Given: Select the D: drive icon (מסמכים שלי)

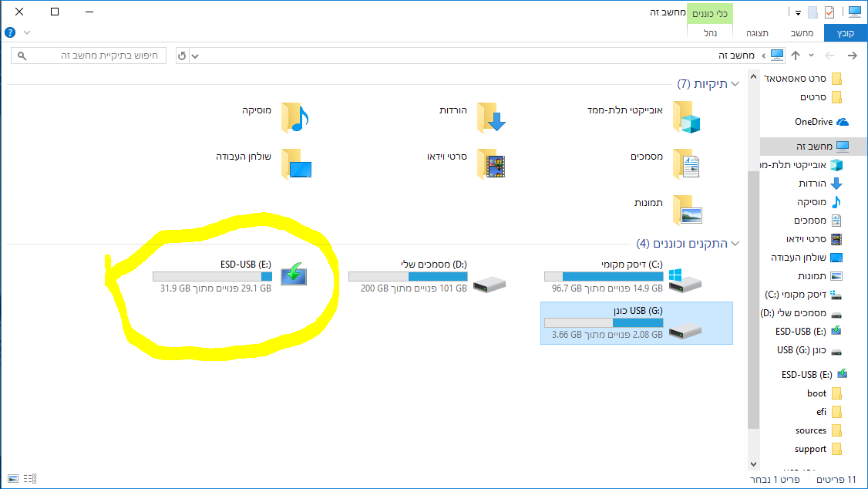Looking at the screenshot, I should click(490, 285).
